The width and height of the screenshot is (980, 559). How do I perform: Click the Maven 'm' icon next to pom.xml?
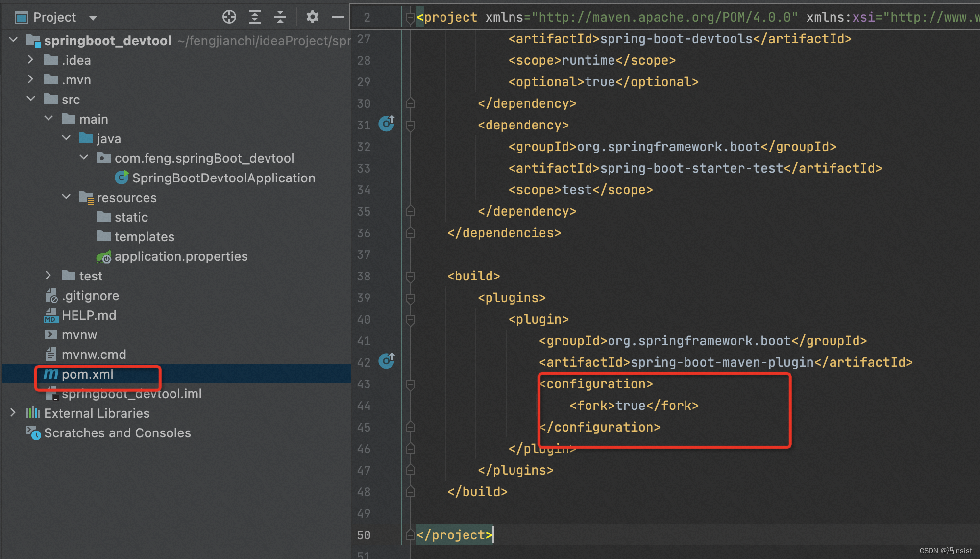point(50,374)
